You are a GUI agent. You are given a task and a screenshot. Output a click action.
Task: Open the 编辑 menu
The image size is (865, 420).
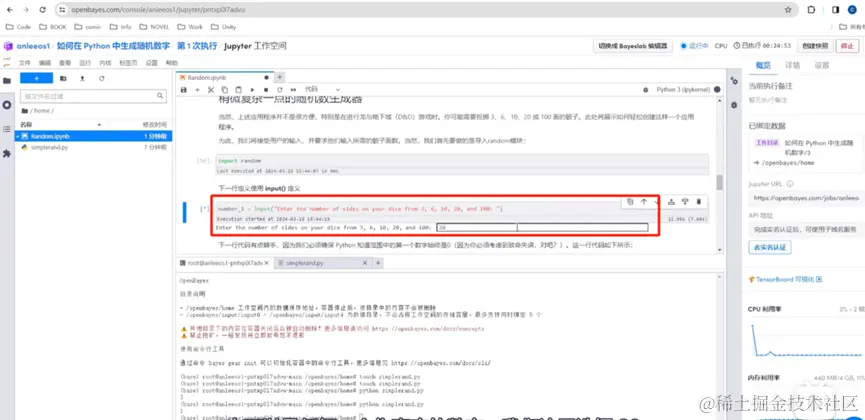pyautogui.click(x=45, y=63)
